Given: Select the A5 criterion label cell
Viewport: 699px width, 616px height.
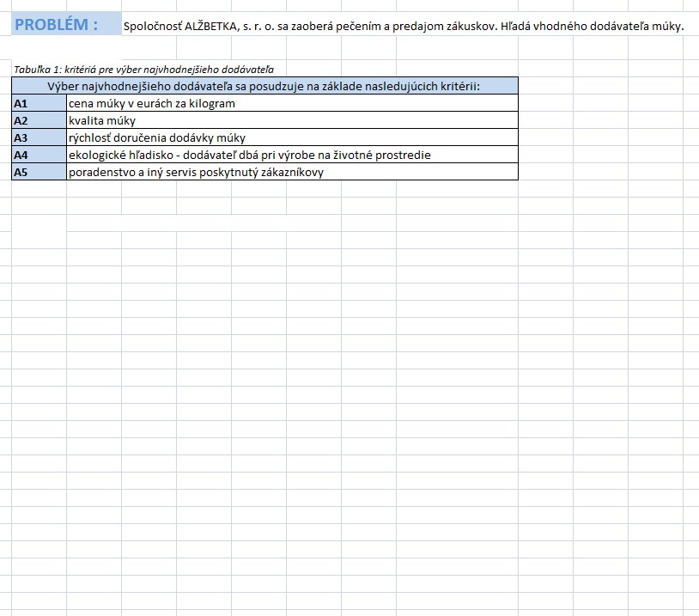Looking at the screenshot, I should point(39,172).
